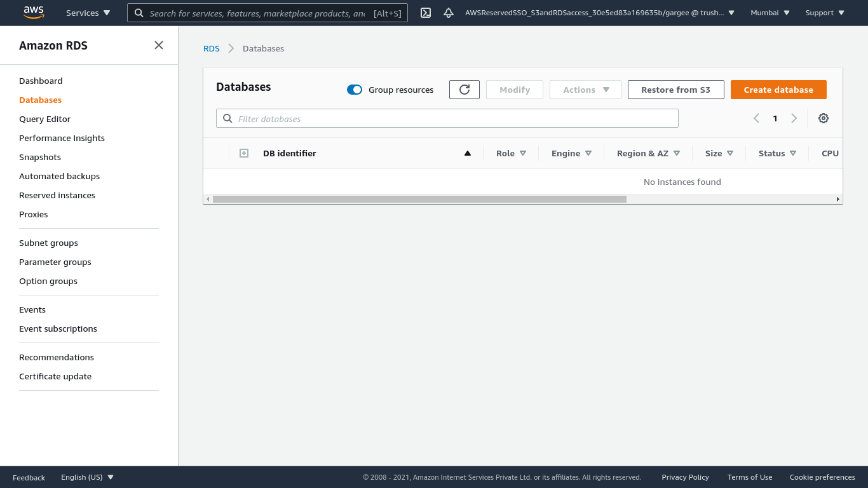
Task: Open the CloudShell terminal icon
Action: click(426, 13)
